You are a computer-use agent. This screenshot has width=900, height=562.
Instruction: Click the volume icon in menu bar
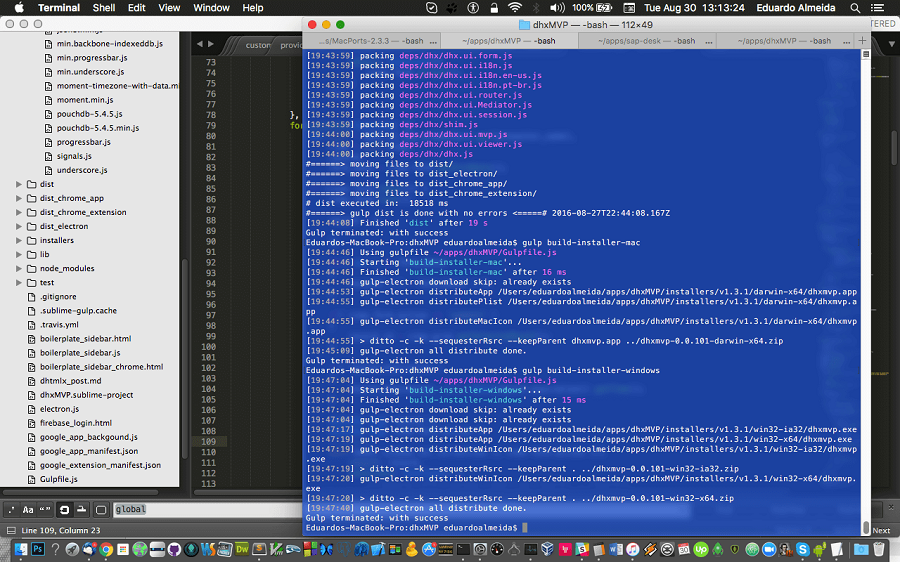pos(557,8)
